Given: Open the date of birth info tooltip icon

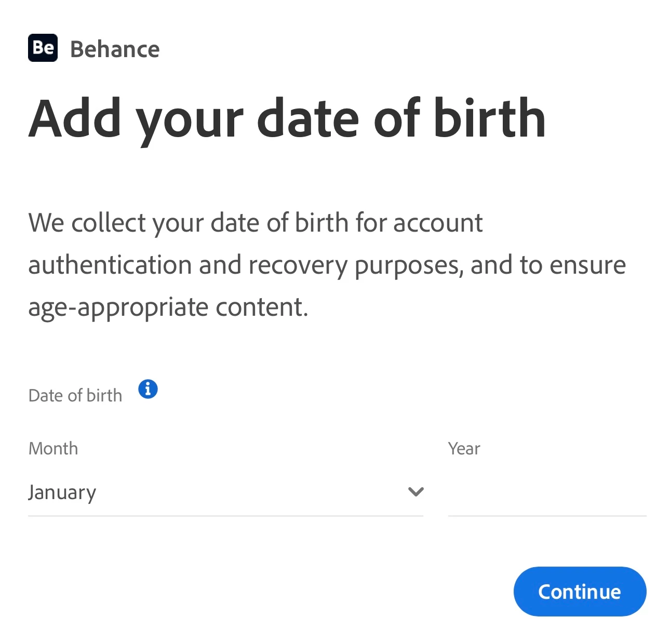Looking at the screenshot, I should pos(148,388).
